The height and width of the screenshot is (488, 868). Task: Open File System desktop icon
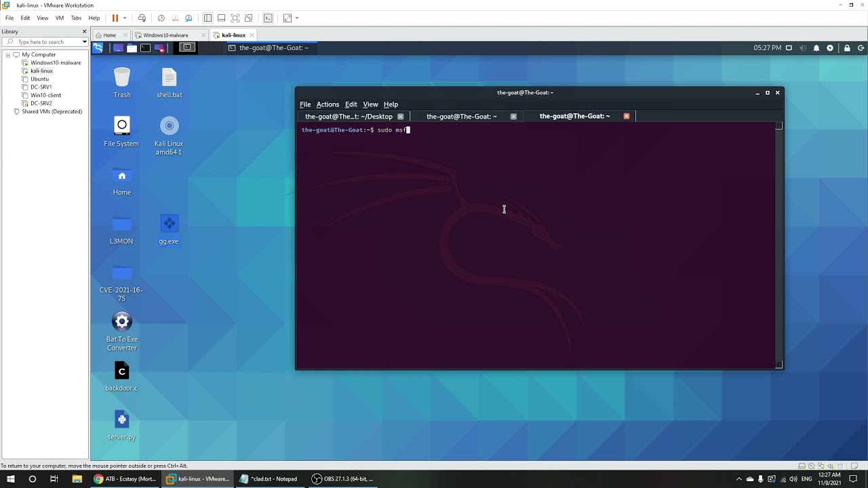121,131
